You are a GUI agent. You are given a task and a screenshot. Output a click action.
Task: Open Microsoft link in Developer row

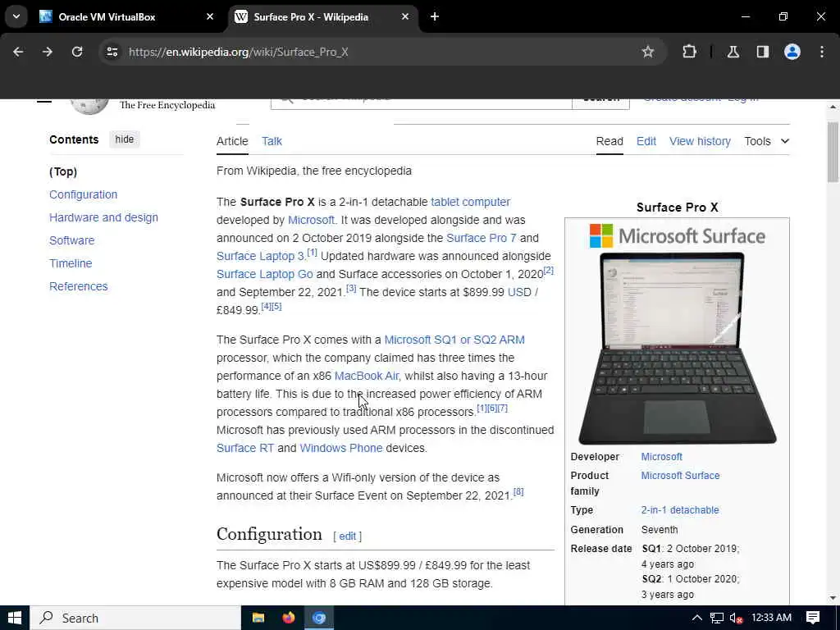coord(662,457)
